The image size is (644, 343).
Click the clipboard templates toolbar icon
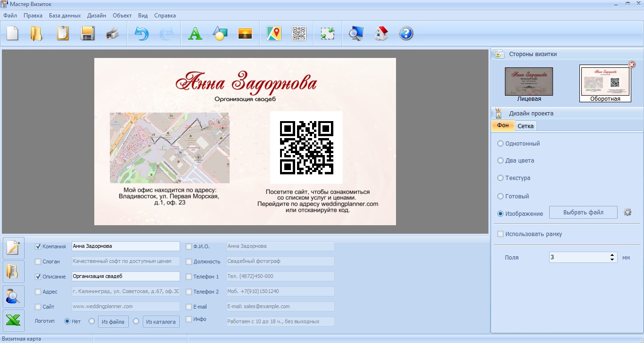(x=63, y=33)
